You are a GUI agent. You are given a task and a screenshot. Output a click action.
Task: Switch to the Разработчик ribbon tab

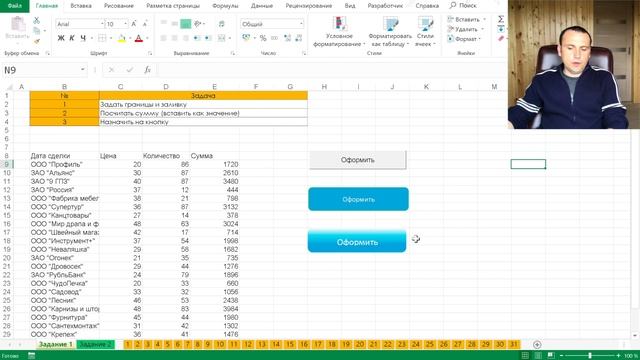(385, 6)
